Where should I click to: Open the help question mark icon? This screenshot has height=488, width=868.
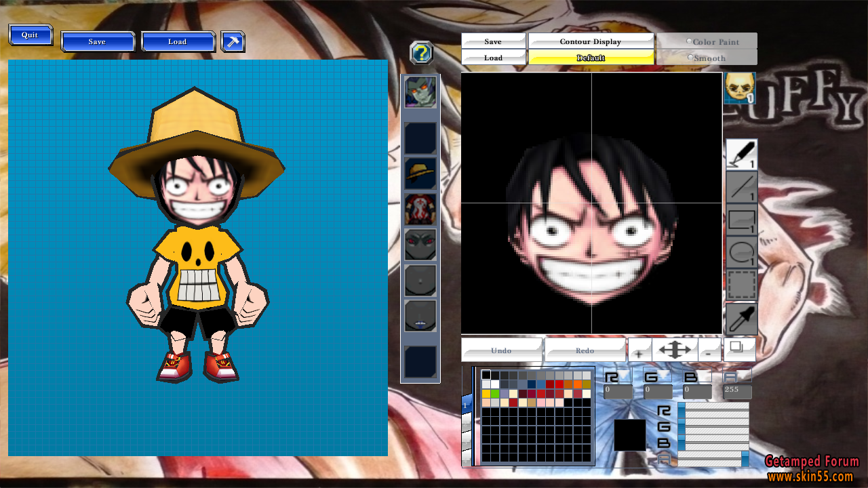coord(421,52)
